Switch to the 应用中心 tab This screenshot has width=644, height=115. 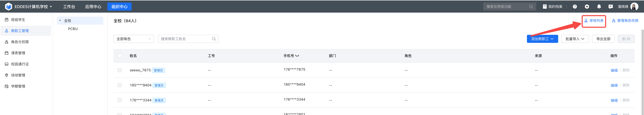(x=93, y=7)
